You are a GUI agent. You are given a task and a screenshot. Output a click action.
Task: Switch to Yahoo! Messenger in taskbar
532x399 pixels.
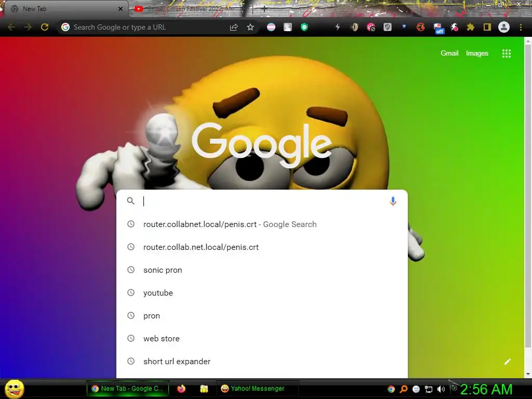click(x=257, y=389)
